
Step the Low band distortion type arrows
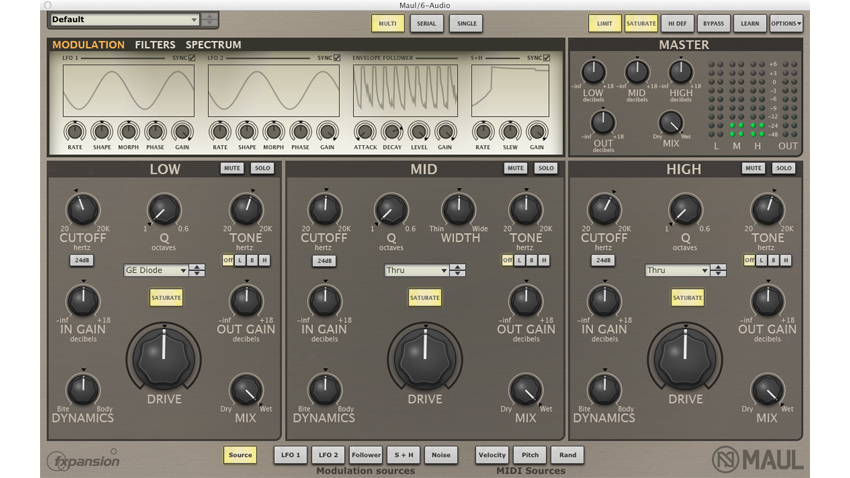(197, 270)
